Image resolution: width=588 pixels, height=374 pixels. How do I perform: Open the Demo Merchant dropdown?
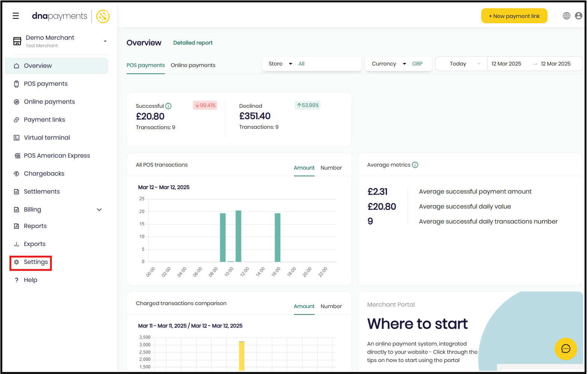click(x=105, y=41)
